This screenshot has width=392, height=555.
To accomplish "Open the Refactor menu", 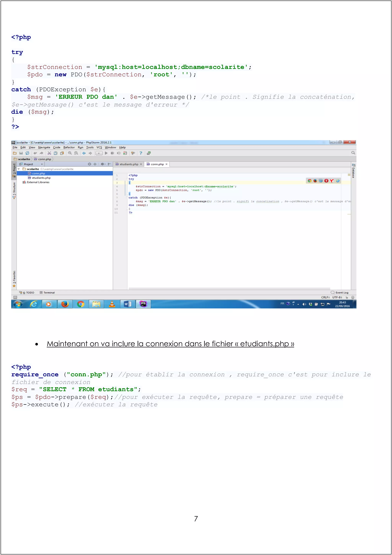I will 69,147.
